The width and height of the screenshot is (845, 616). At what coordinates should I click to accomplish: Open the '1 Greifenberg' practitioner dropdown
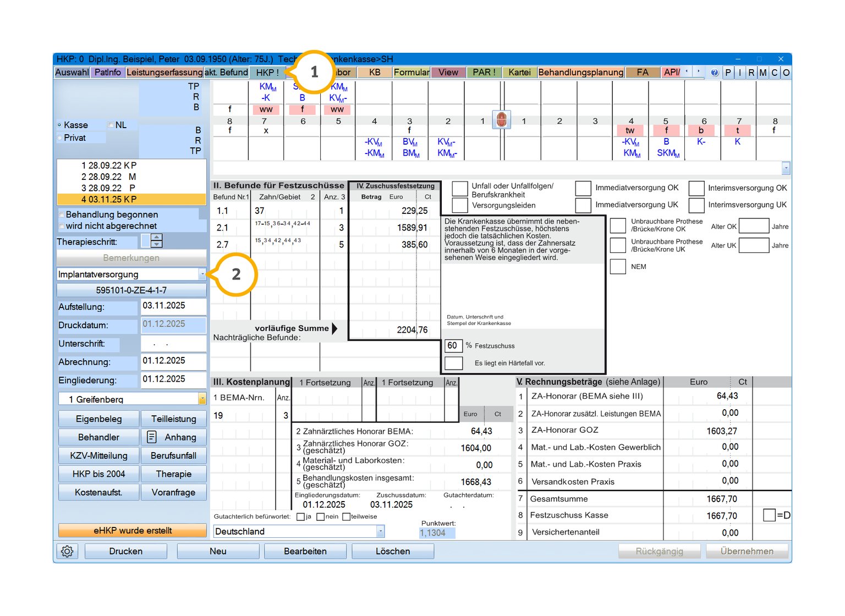click(x=202, y=399)
